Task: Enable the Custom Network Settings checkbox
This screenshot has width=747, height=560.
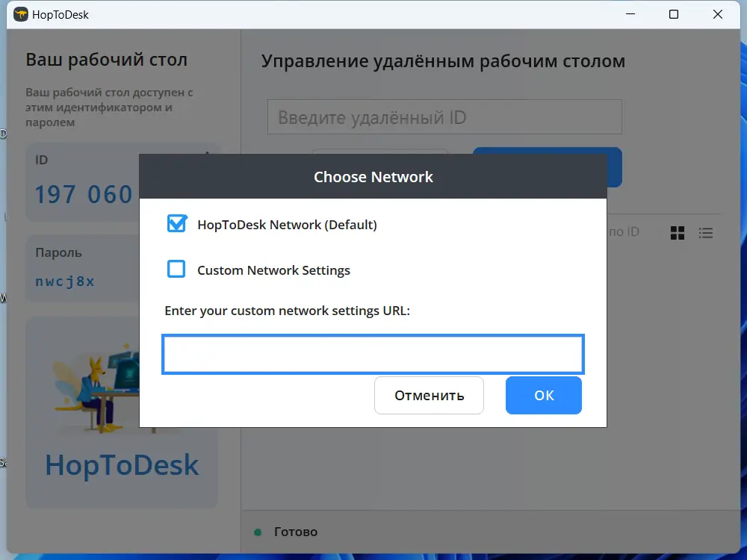Action: [x=176, y=269]
